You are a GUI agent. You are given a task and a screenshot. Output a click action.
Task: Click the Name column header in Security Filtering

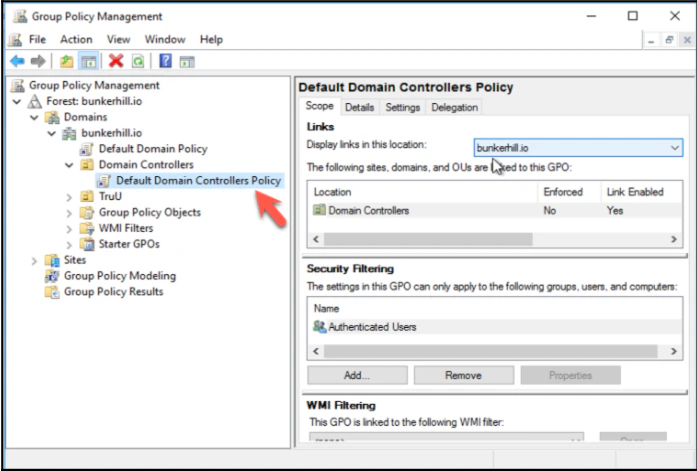495,308
